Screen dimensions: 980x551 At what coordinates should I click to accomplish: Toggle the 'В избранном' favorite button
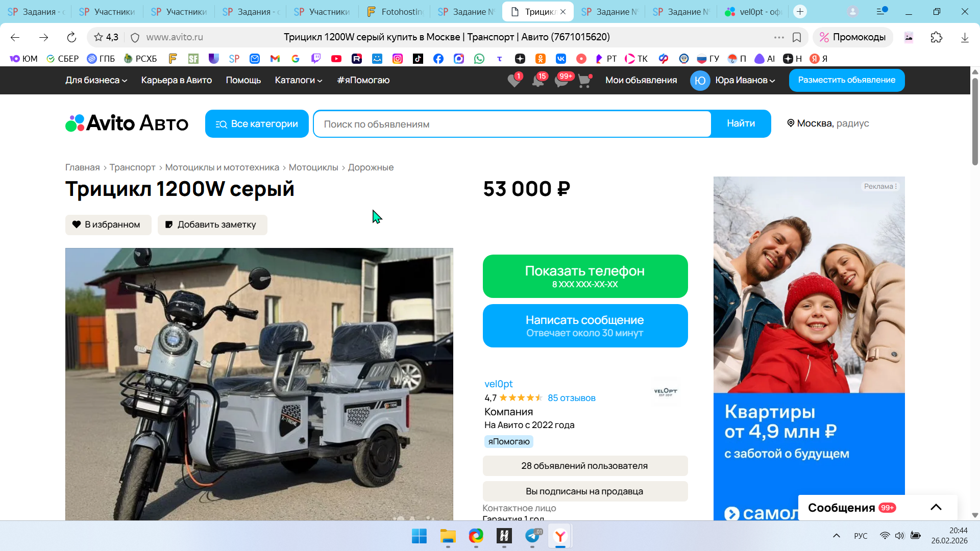coord(108,224)
